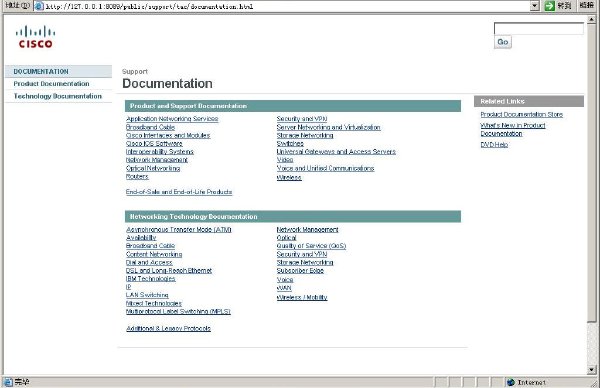Screen dimensions: 600x388
Task: Open Product Documentation Store link
Action: 522,114
